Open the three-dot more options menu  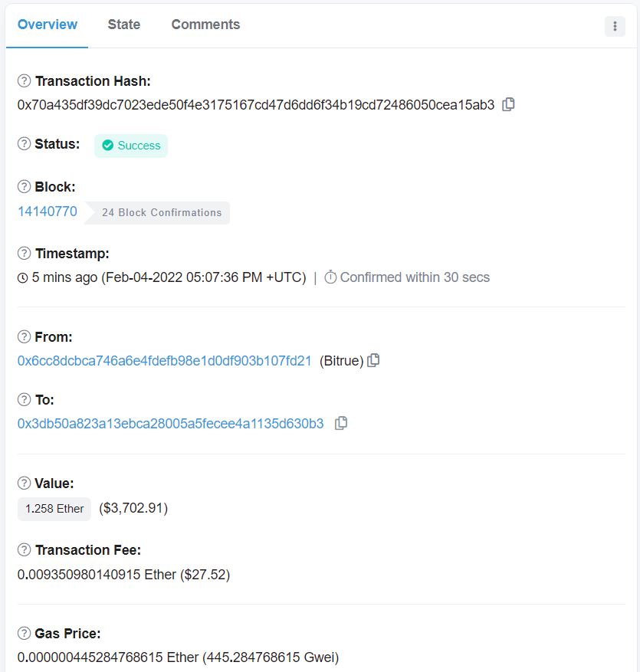coord(615,27)
